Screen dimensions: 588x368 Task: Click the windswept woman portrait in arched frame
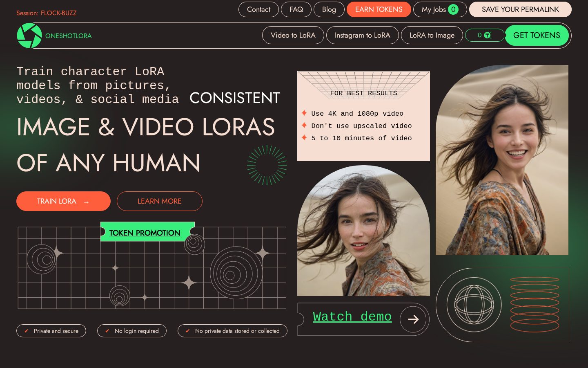coord(363,231)
